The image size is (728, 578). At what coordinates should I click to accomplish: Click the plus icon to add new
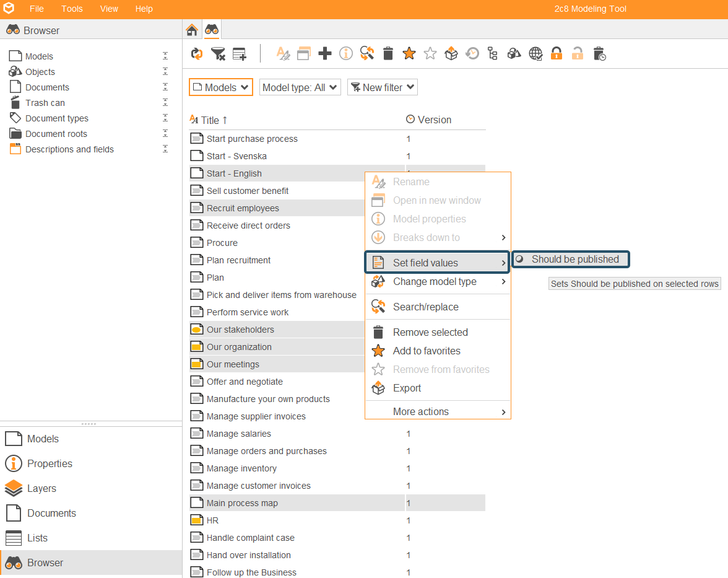325,53
